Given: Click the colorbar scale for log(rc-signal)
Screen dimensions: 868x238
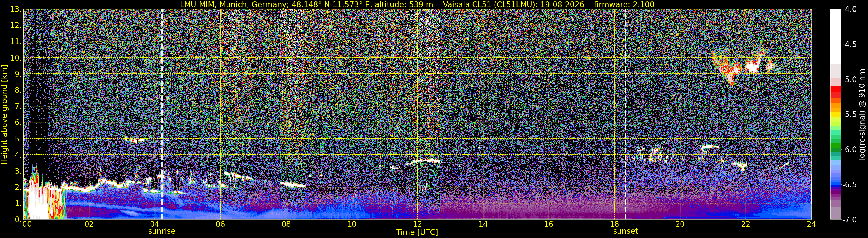Looking at the screenshot, I should (835, 114).
